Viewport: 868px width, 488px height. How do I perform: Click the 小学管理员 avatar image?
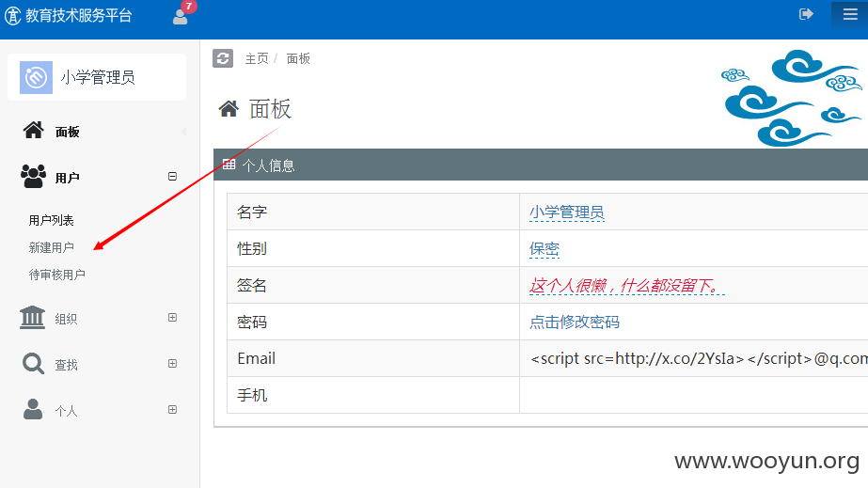pyautogui.click(x=36, y=77)
